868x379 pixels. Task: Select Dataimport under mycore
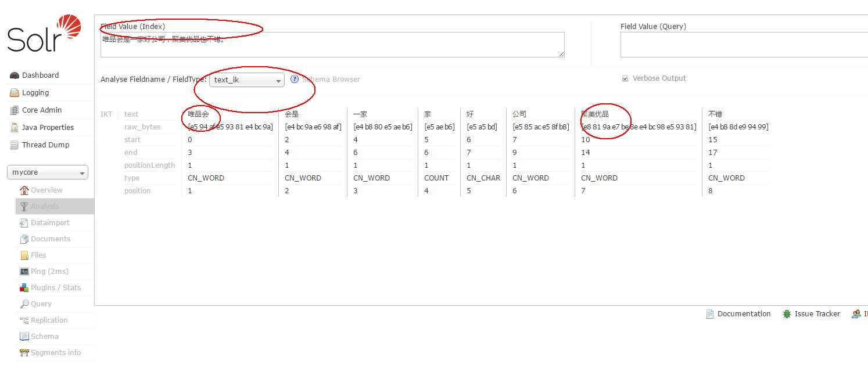(50, 223)
